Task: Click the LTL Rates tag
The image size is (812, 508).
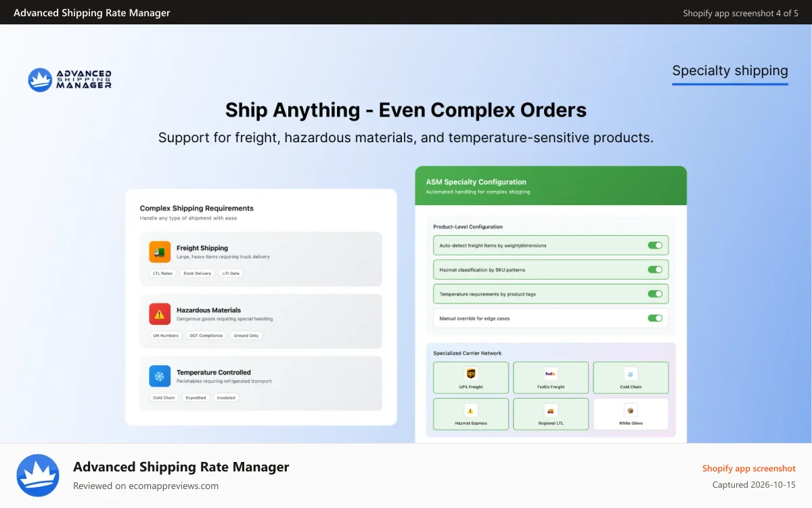Action: pos(162,274)
